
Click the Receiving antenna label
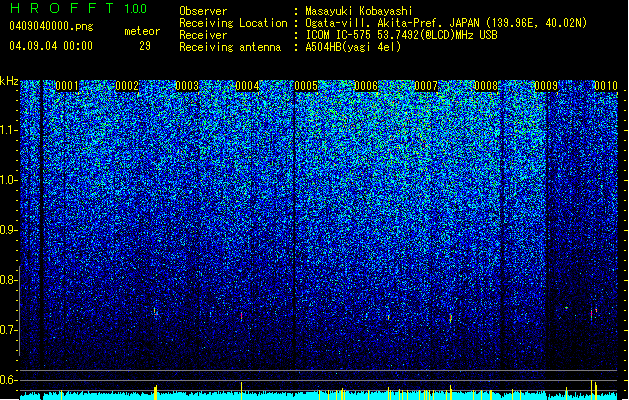[230, 47]
